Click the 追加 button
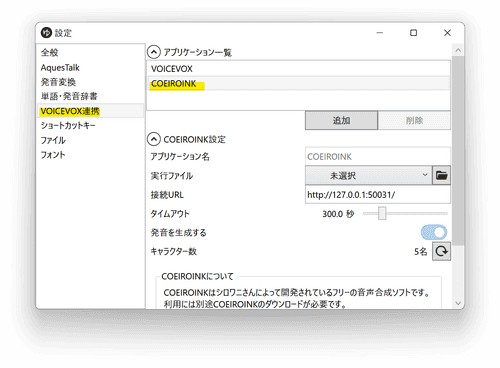The width and height of the screenshot is (500, 368). pyautogui.click(x=341, y=120)
